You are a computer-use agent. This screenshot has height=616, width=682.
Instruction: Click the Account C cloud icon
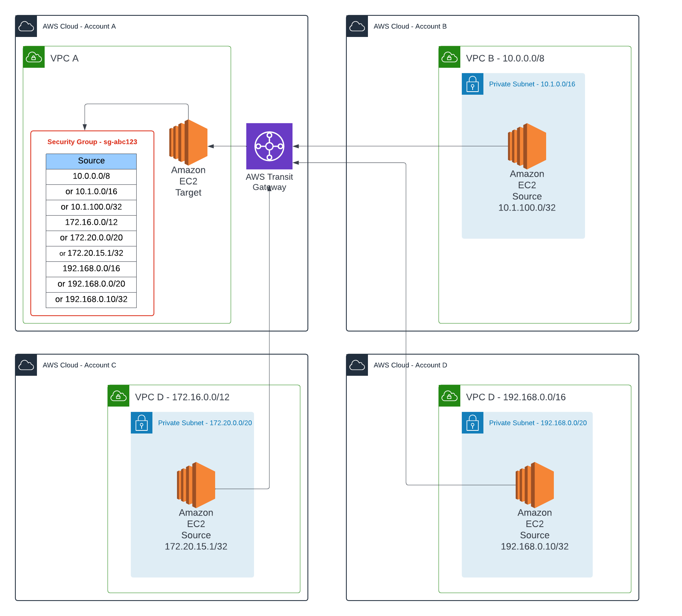coord(26,365)
